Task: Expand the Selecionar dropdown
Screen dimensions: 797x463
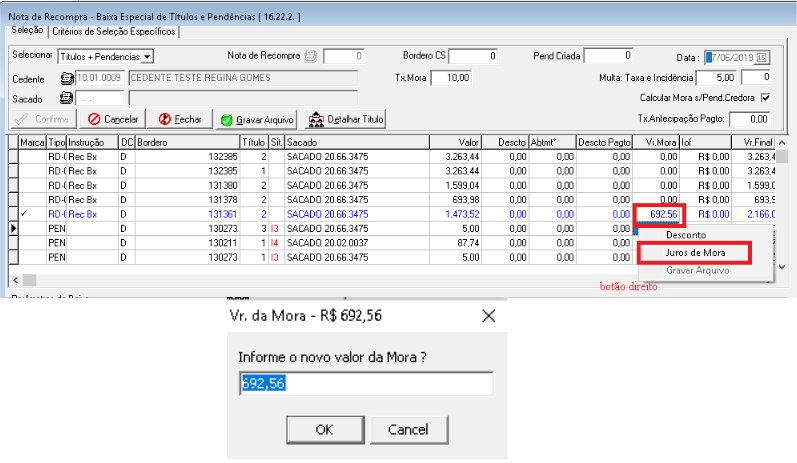Action: [147, 57]
